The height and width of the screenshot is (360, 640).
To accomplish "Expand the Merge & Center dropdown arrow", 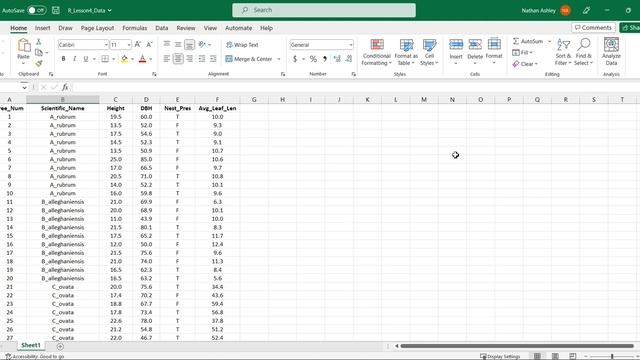I will (279, 59).
